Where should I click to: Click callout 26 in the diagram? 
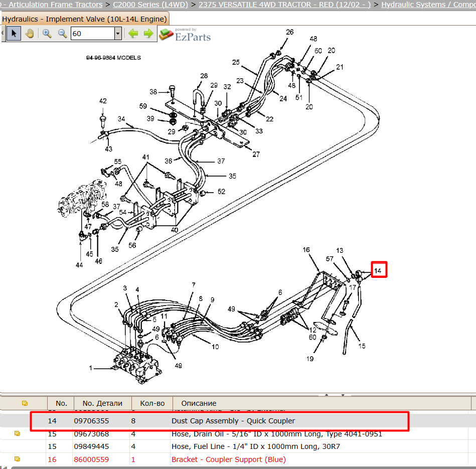click(289, 32)
